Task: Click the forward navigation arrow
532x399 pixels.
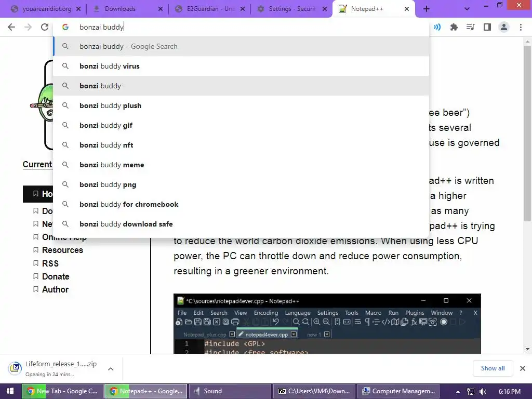Action: pyautogui.click(x=28, y=27)
